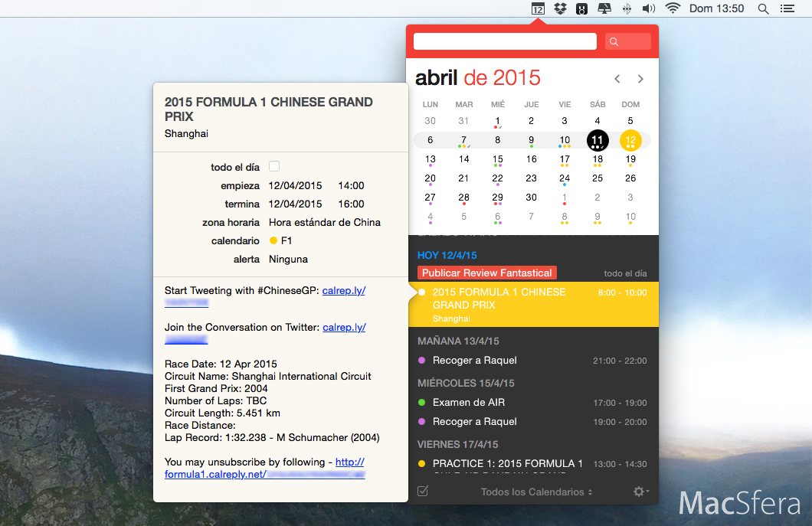Image resolution: width=812 pixels, height=526 pixels.
Task: Open the Dropbox menu bar icon
Action: pos(560,8)
